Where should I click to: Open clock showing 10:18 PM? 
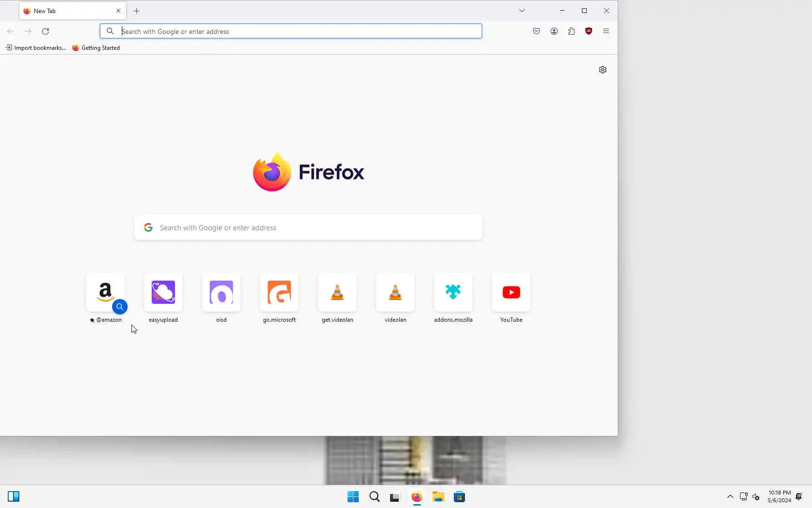pyautogui.click(x=779, y=497)
